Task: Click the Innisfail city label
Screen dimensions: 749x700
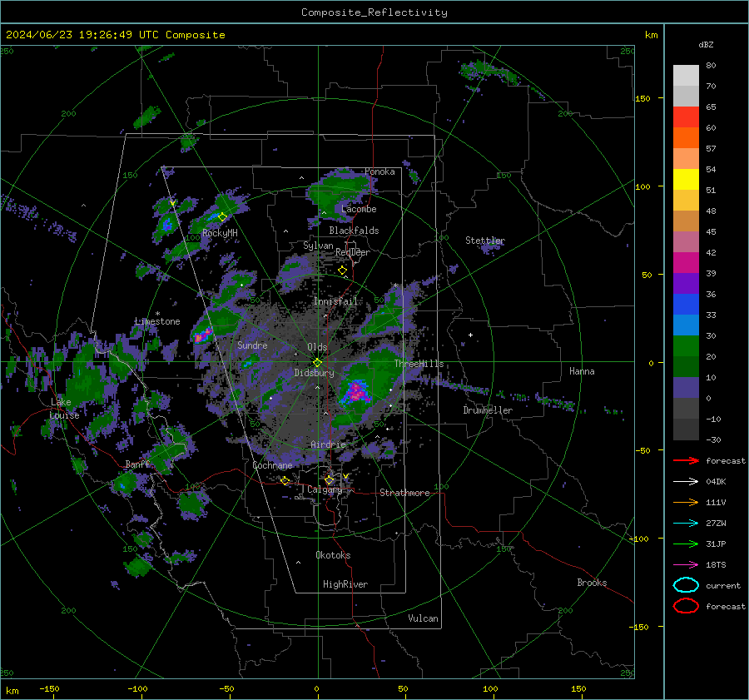Action: tap(335, 301)
